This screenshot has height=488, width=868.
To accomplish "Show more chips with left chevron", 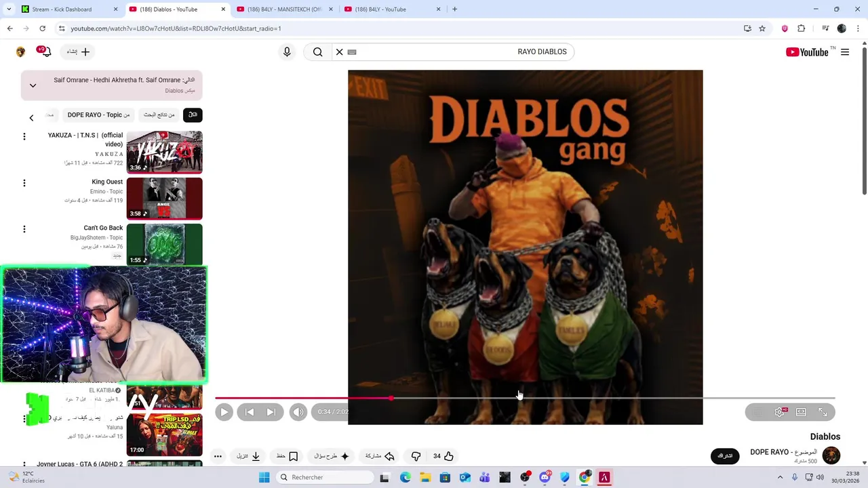I will tap(31, 118).
